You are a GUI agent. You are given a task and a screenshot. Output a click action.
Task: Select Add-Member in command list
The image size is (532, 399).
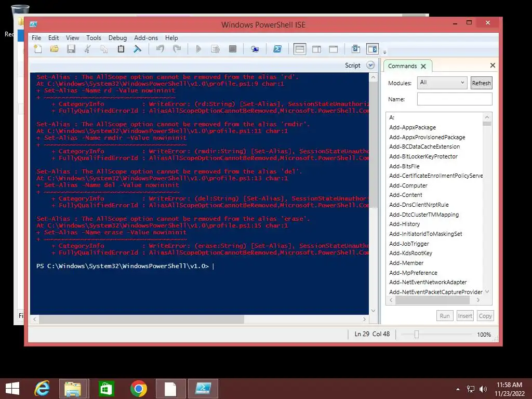click(406, 263)
